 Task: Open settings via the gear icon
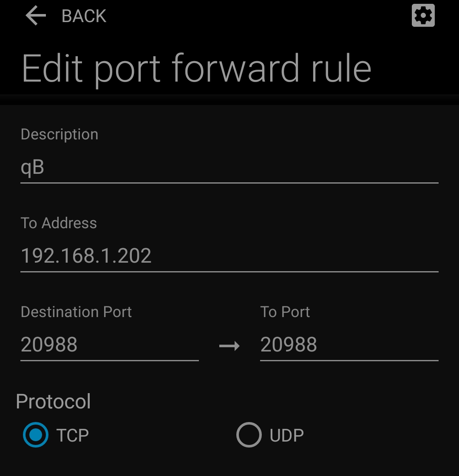point(423,16)
